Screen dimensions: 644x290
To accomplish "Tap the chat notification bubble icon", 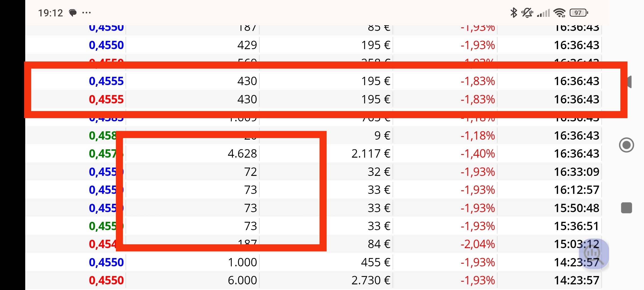I will click(x=73, y=13).
